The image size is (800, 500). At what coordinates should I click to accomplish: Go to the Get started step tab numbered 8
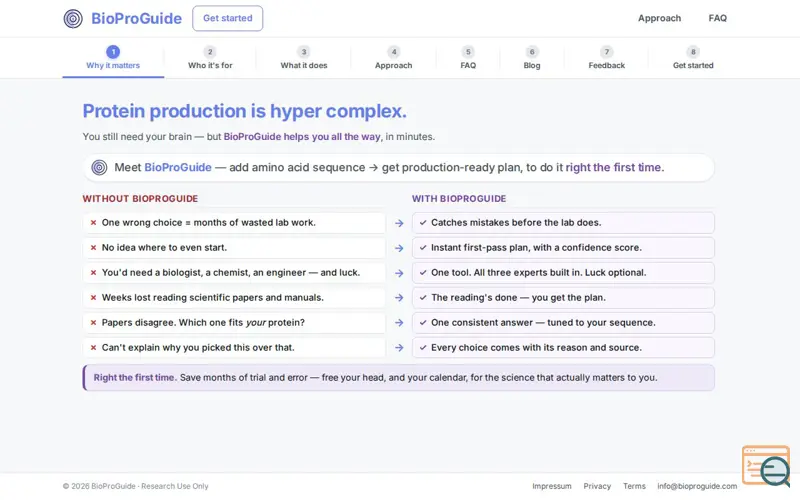tap(693, 58)
